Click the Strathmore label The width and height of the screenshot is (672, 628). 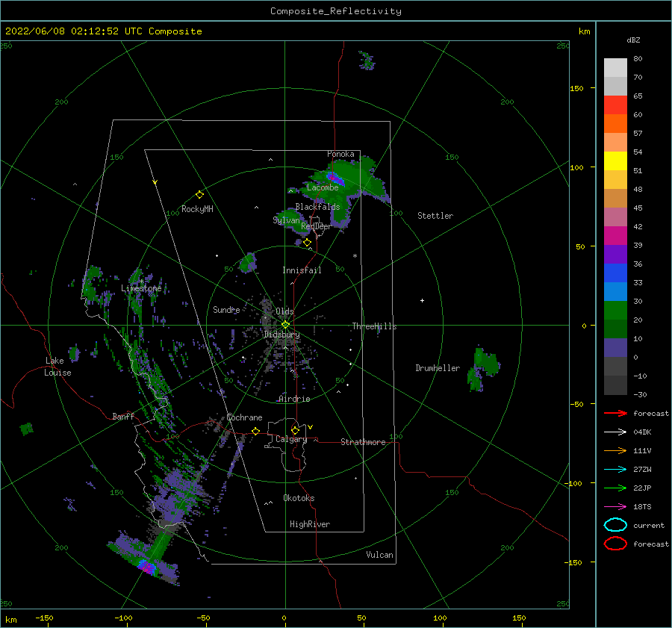point(363,442)
